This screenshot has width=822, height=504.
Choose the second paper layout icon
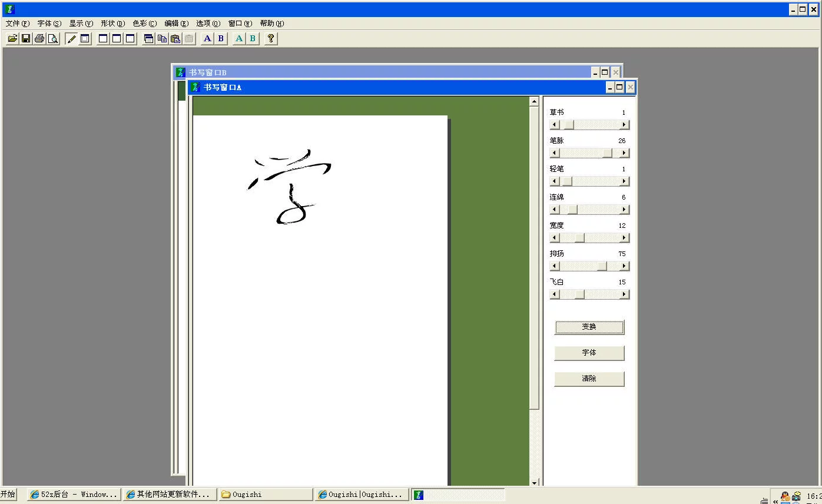click(x=117, y=38)
